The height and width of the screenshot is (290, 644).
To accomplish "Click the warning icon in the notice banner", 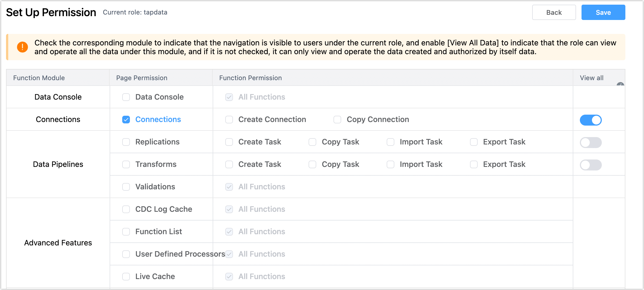I will click(x=22, y=47).
